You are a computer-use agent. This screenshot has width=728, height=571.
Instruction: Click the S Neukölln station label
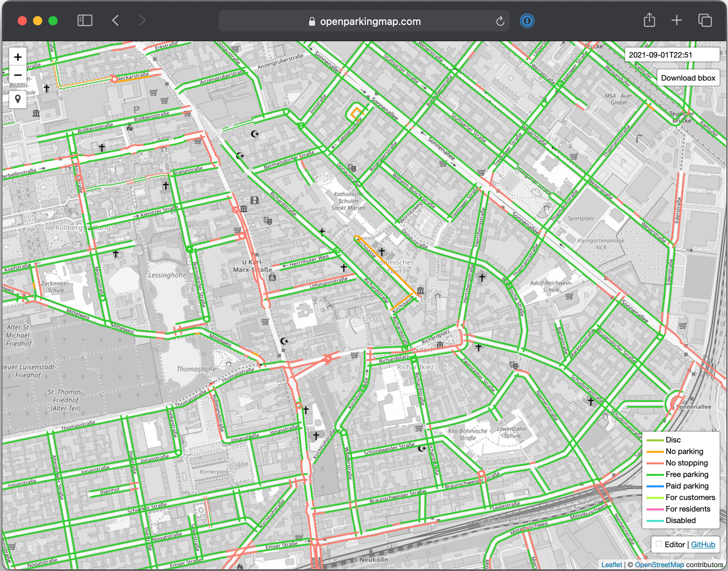371,559
